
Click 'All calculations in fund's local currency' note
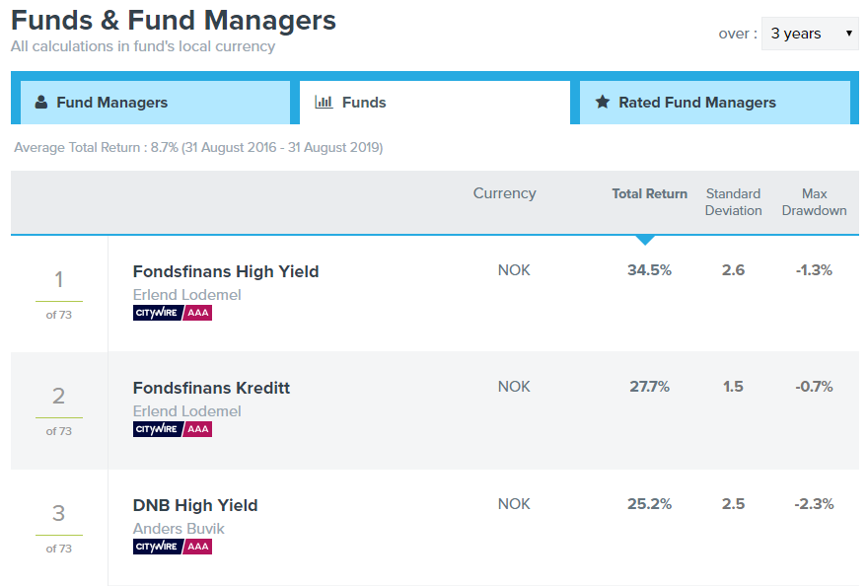143,46
